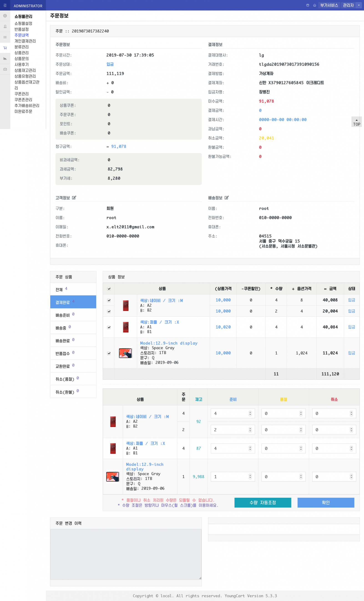Click the 확인 confirm button

(326, 503)
